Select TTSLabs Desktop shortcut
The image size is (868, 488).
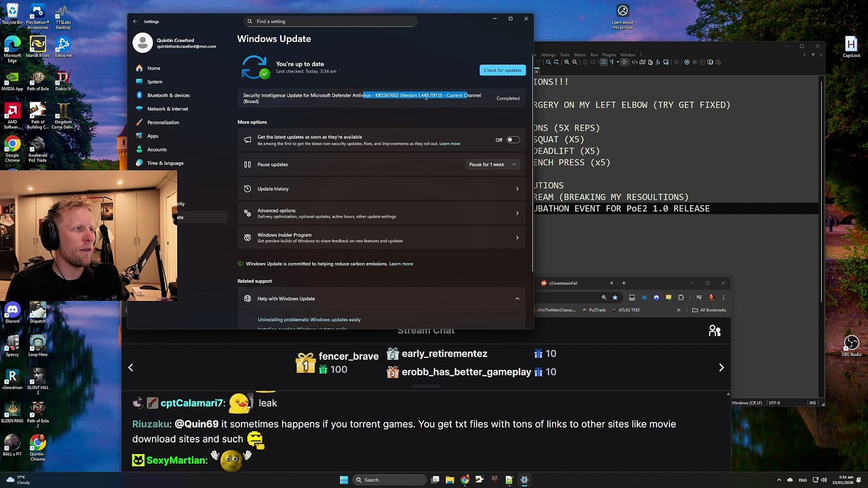coord(63,17)
